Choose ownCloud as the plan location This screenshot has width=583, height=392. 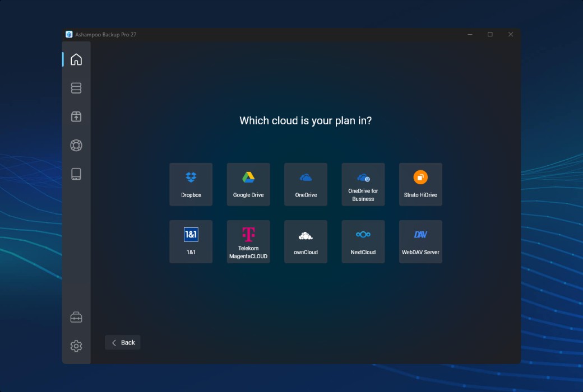pos(306,241)
